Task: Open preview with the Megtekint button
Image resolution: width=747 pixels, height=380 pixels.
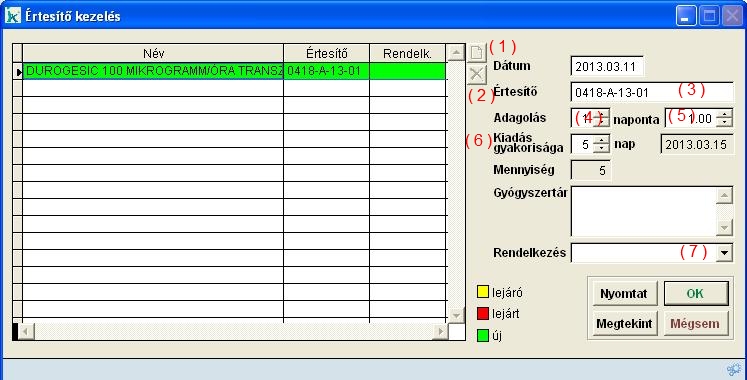Action: pyautogui.click(x=624, y=324)
